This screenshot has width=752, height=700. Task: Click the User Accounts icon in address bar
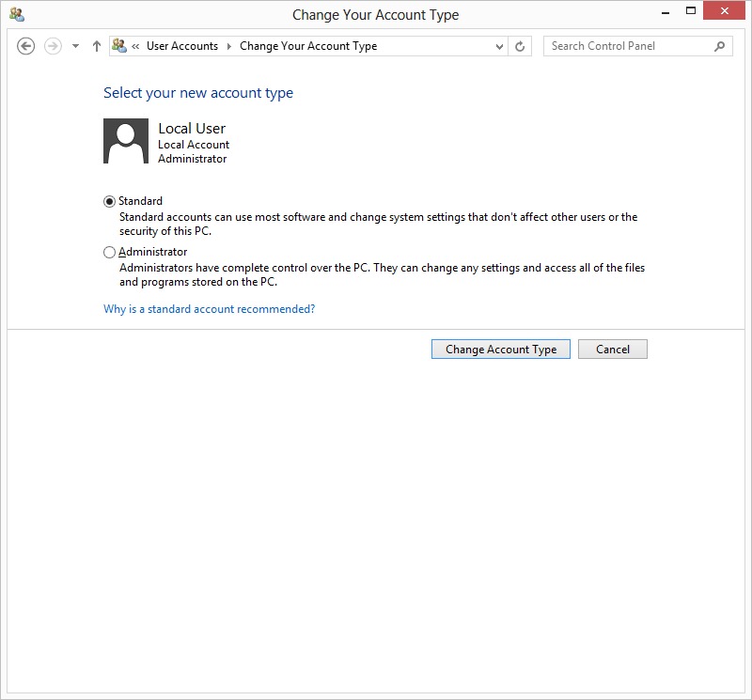[x=119, y=46]
